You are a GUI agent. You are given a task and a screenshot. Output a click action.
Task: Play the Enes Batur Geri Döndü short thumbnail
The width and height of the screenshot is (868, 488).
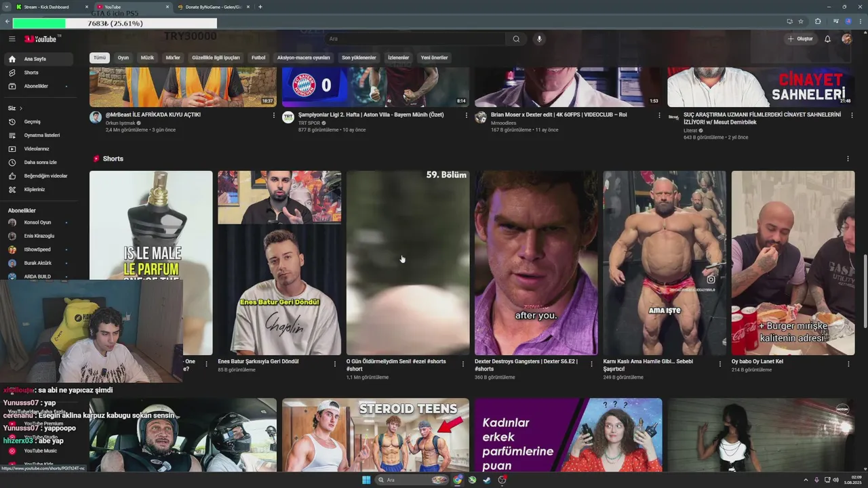pos(279,263)
